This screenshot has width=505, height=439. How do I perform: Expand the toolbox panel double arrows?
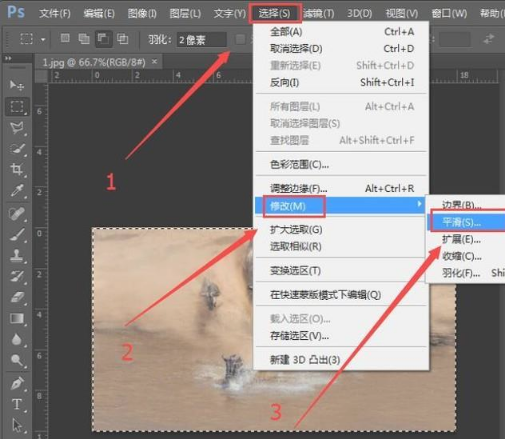(x=8, y=58)
